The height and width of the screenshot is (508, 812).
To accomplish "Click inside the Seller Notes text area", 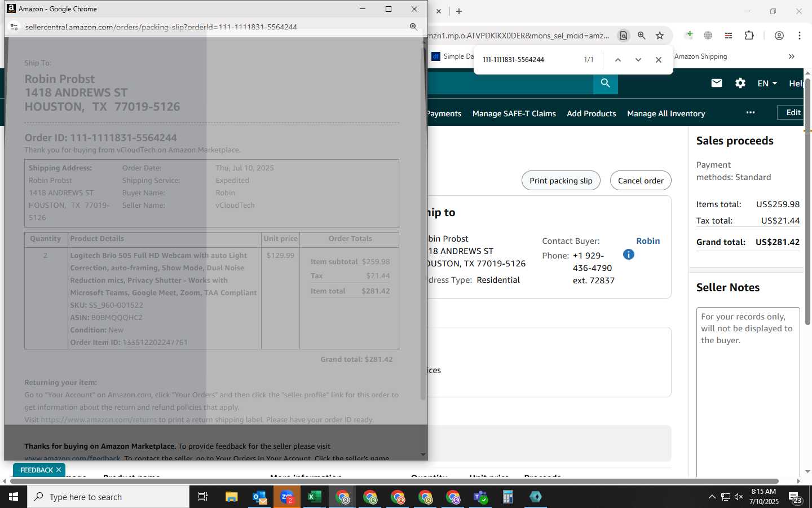I will (748, 392).
